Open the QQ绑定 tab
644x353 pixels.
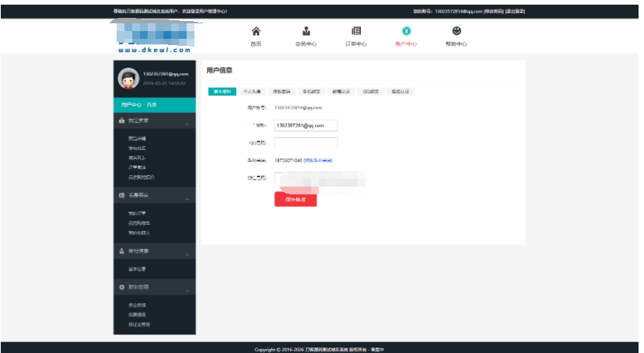tap(371, 92)
